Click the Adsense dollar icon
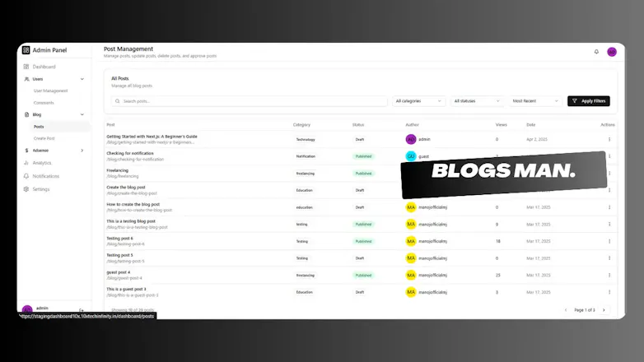The image size is (644, 362). [26, 151]
